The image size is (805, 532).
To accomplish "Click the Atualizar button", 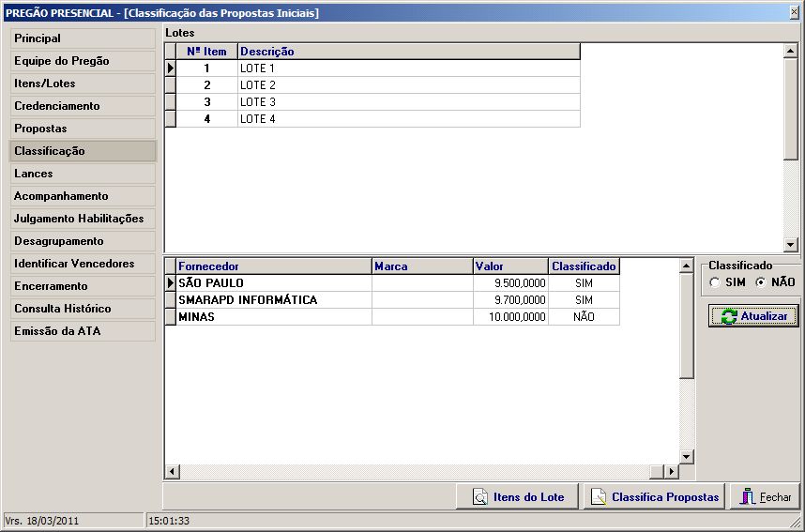I will (753, 316).
